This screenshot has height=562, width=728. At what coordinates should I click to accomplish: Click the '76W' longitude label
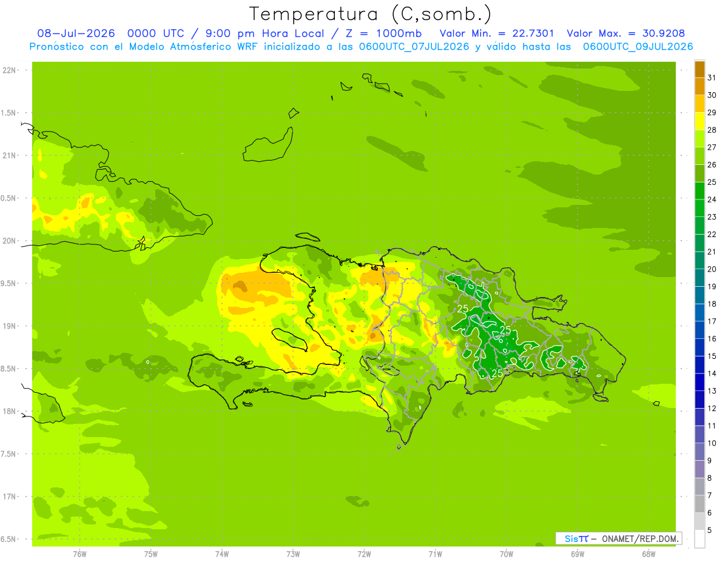(x=79, y=554)
